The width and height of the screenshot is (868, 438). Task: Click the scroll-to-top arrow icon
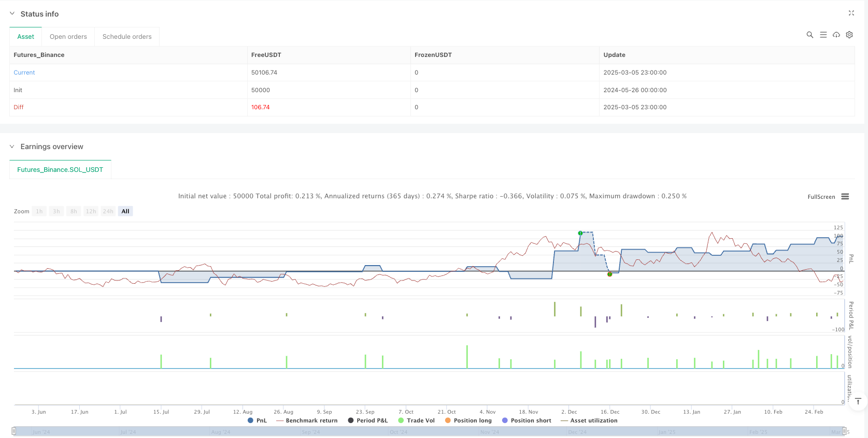(x=858, y=401)
